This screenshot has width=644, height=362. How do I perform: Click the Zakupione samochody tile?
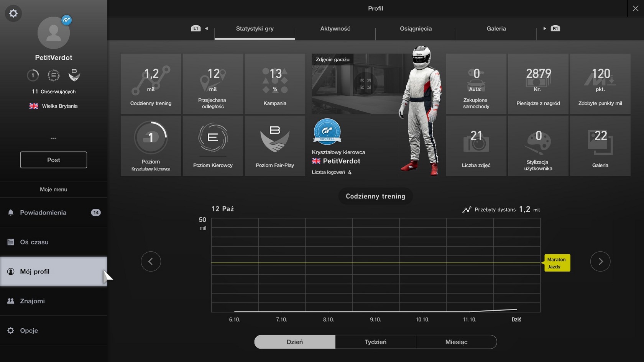[x=476, y=84]
